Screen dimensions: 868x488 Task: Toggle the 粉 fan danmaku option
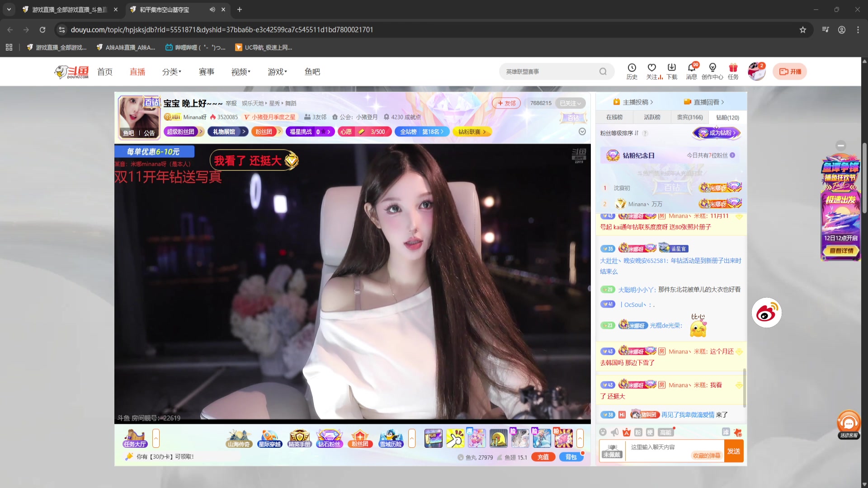(638, 432)
